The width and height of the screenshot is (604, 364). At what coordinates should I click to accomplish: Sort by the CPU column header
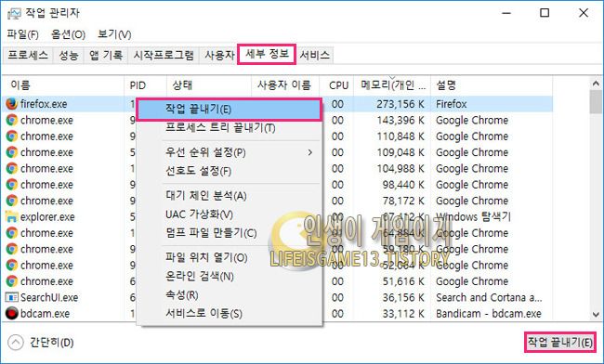coord(336,85)
